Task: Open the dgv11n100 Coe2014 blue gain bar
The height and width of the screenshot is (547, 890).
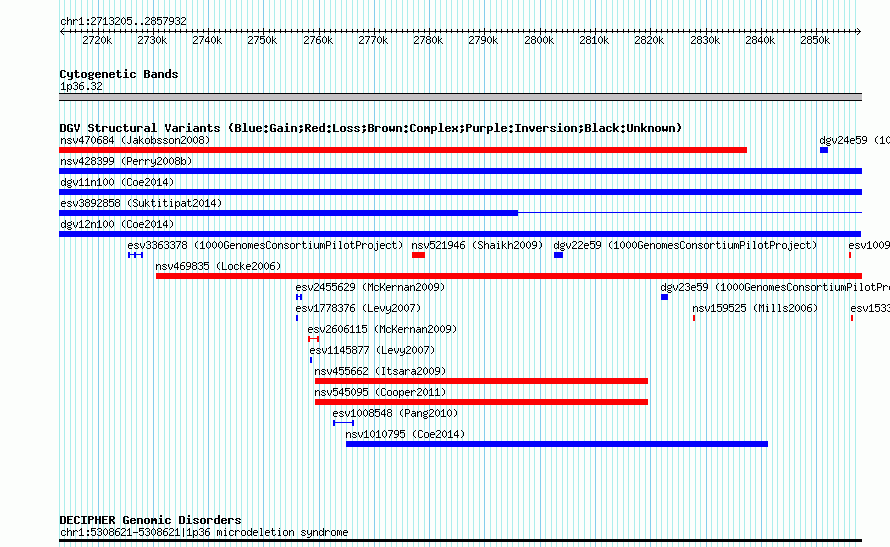Action: click(460, 192)
